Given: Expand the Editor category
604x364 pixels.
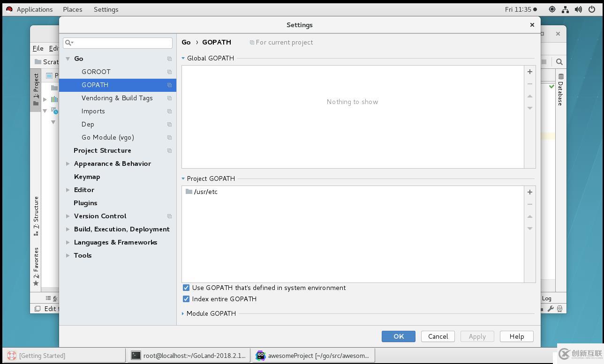Looking at the screenshot, I should [68, 190].
